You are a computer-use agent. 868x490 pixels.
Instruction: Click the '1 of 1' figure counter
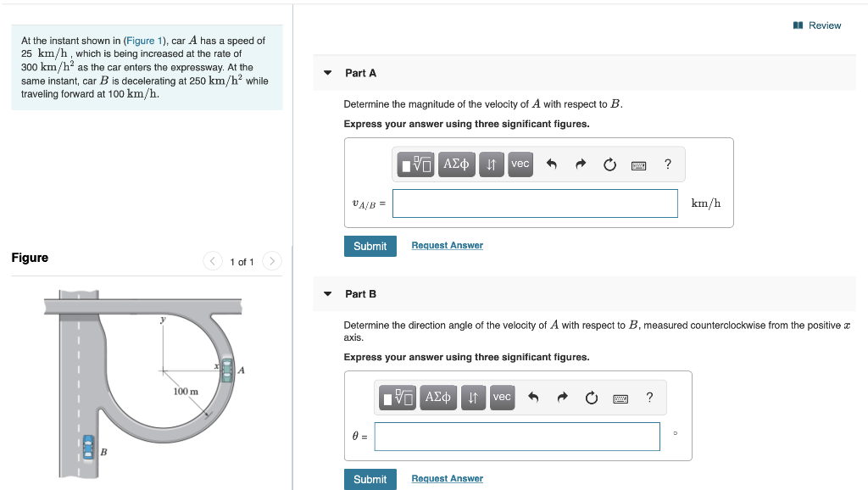tap(242, 262)
